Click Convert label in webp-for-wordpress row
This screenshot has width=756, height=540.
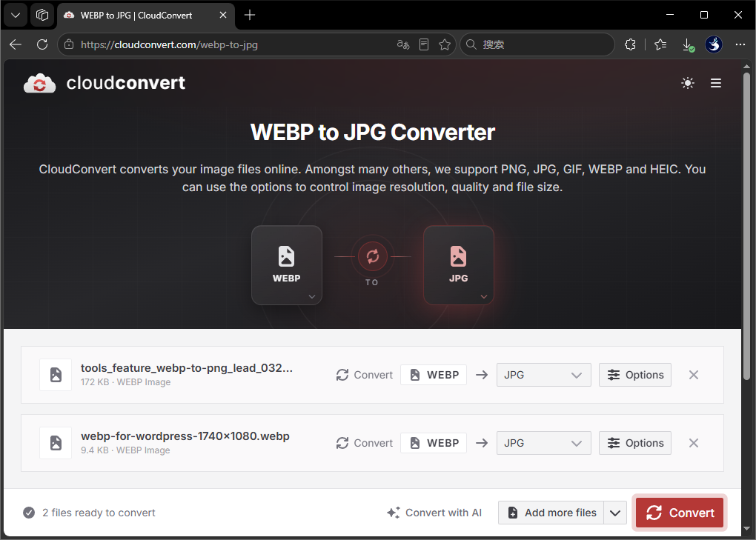point(365,443)
